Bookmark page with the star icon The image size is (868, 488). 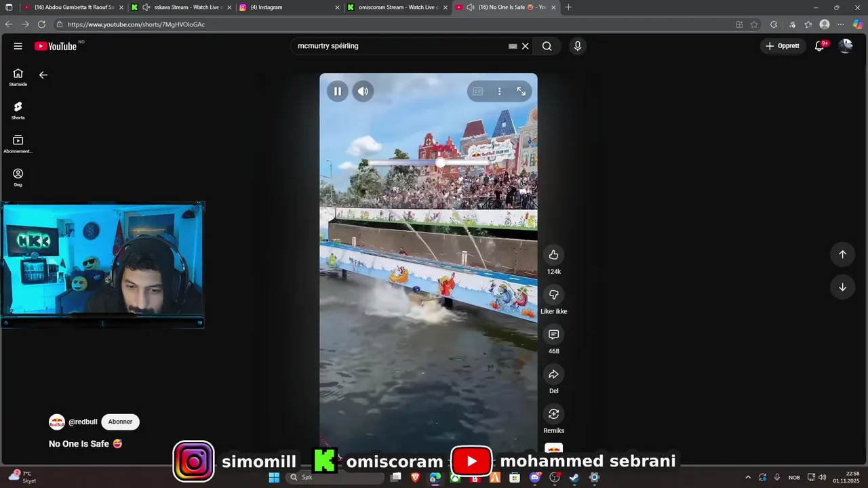point(754,24)
